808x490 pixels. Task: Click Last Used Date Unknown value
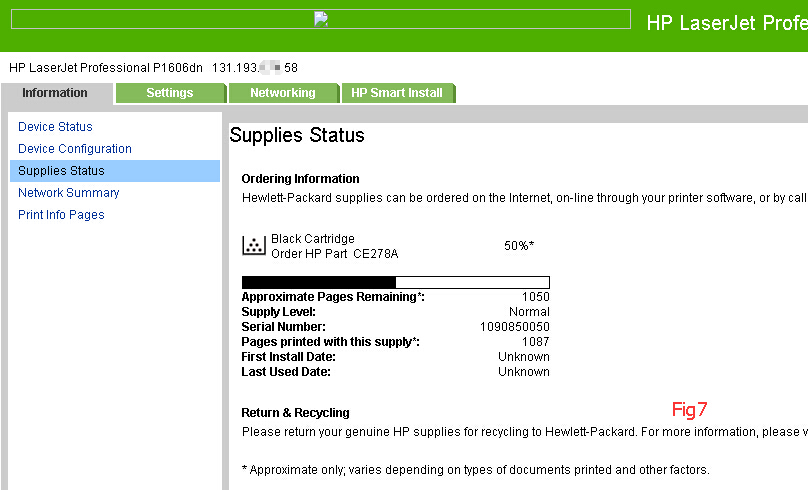pos(524,371)
